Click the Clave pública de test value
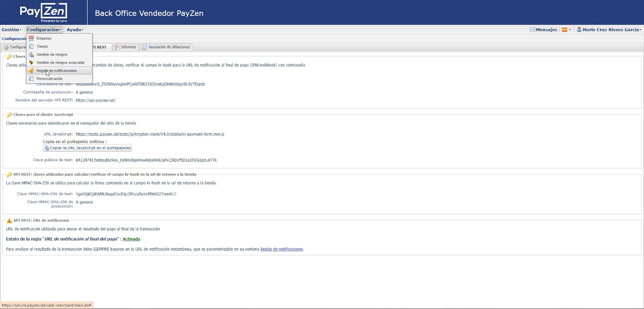The width and height of the screenshot is (644, 309). pyautogui.click(x=146, y=160)
